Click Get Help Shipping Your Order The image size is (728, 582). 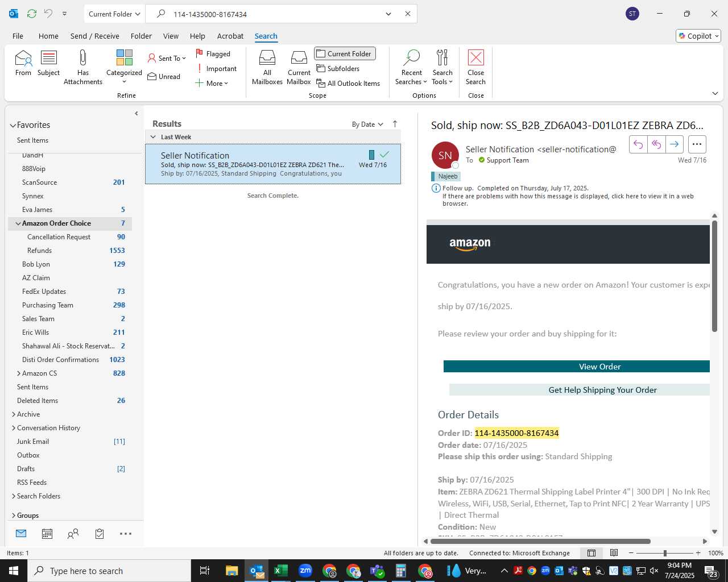580,390
